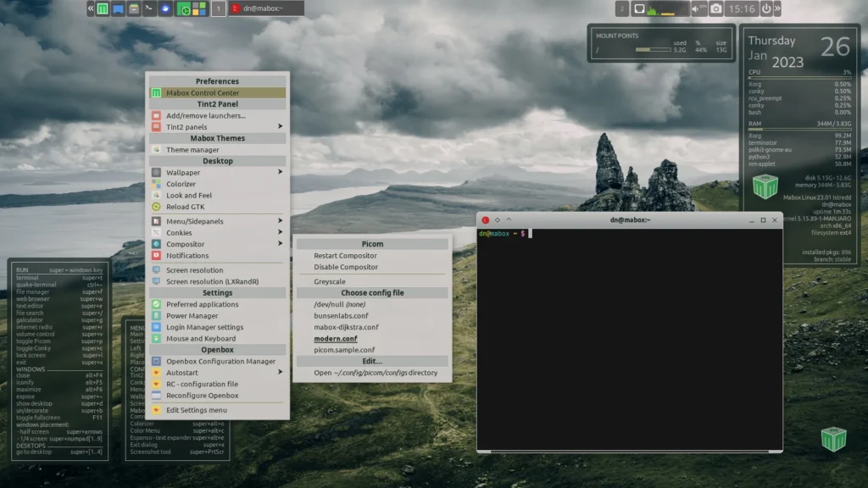This screenshot has width=868, height=488.
Task: Click the four-color squares panel icon
Action: click(x=198, y=8)
